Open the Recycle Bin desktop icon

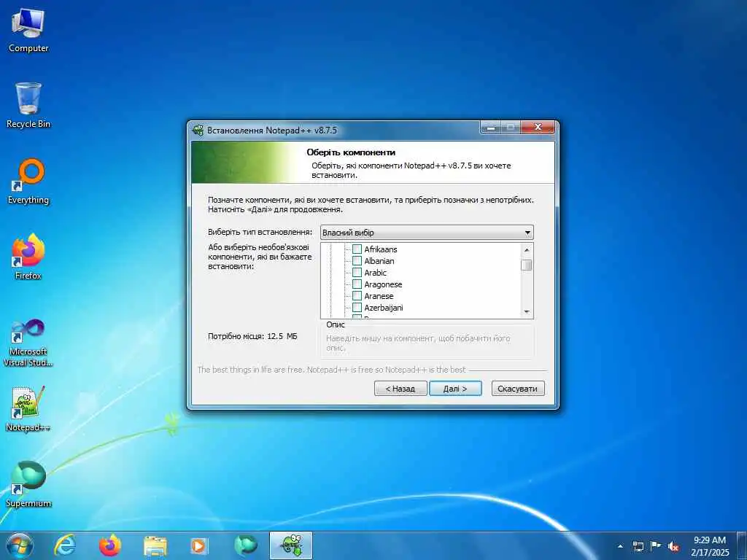(x=28, y=105)
